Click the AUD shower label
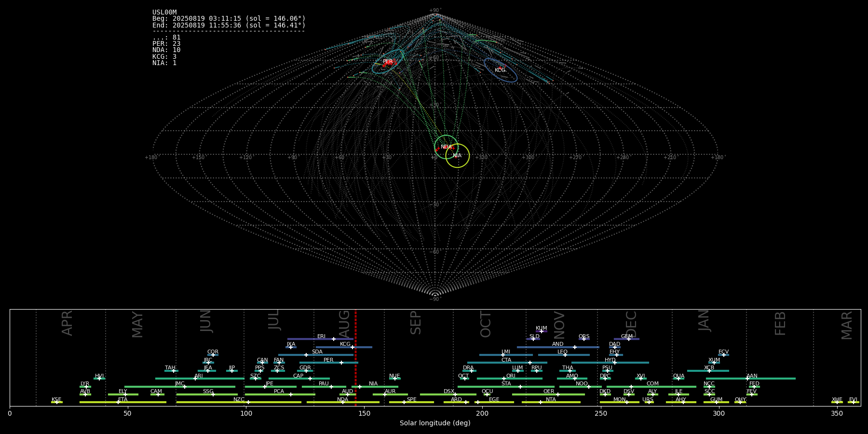This screenshot has width=868, height=434. pos(347,392)
